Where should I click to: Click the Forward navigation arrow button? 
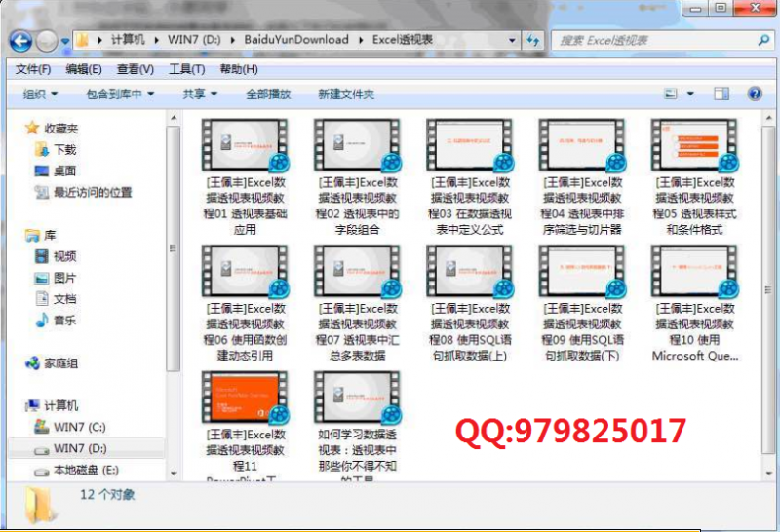click(x=47, y=41)
